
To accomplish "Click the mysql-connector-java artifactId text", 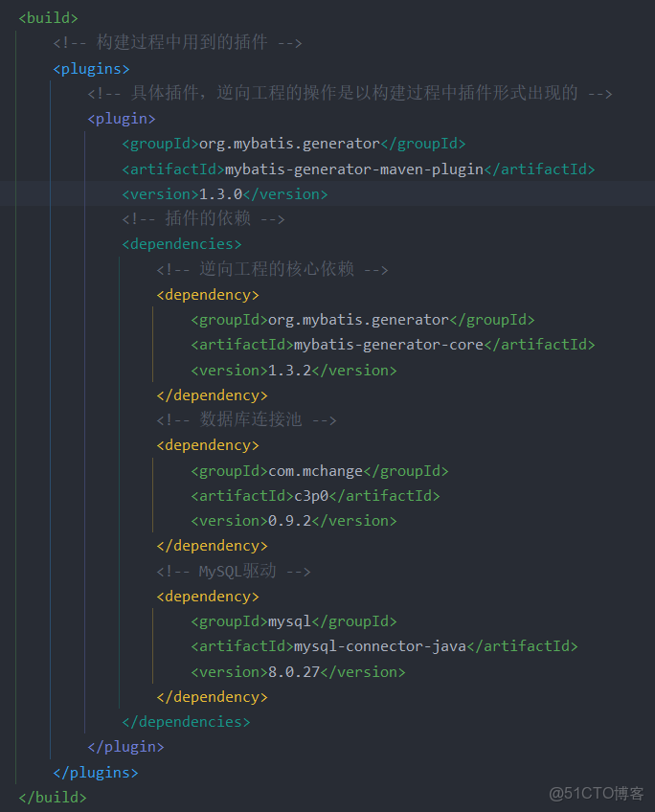I will coord(380,646).
